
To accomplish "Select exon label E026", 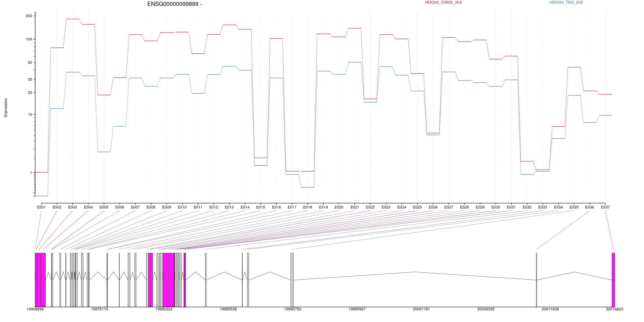I will pyautogui.click(x=433, y=207).
